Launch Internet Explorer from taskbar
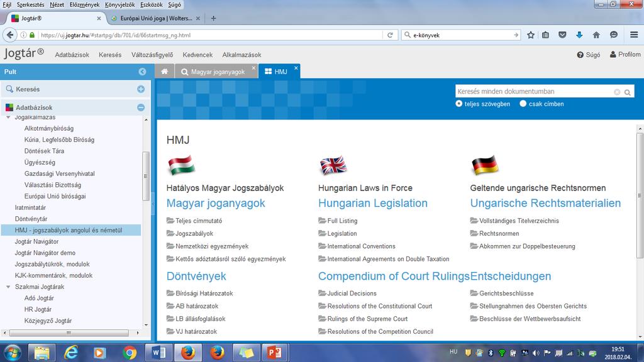Viewport: 644px width, 362px height. point(71,353)
